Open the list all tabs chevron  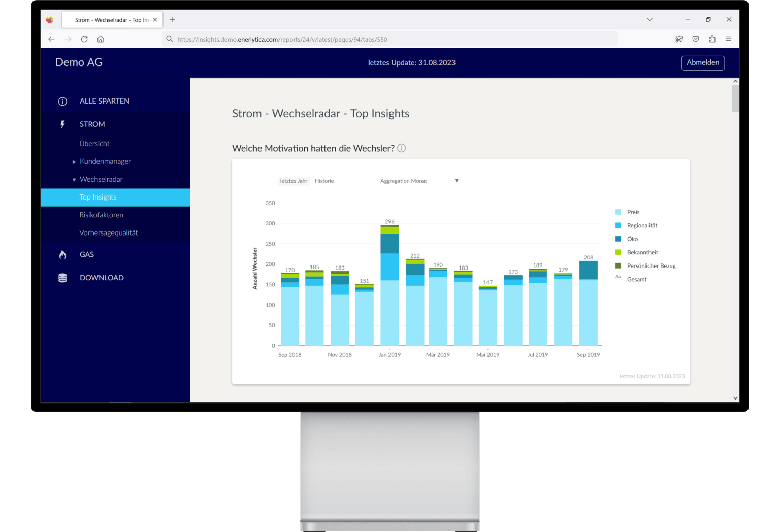pos(649,19)
